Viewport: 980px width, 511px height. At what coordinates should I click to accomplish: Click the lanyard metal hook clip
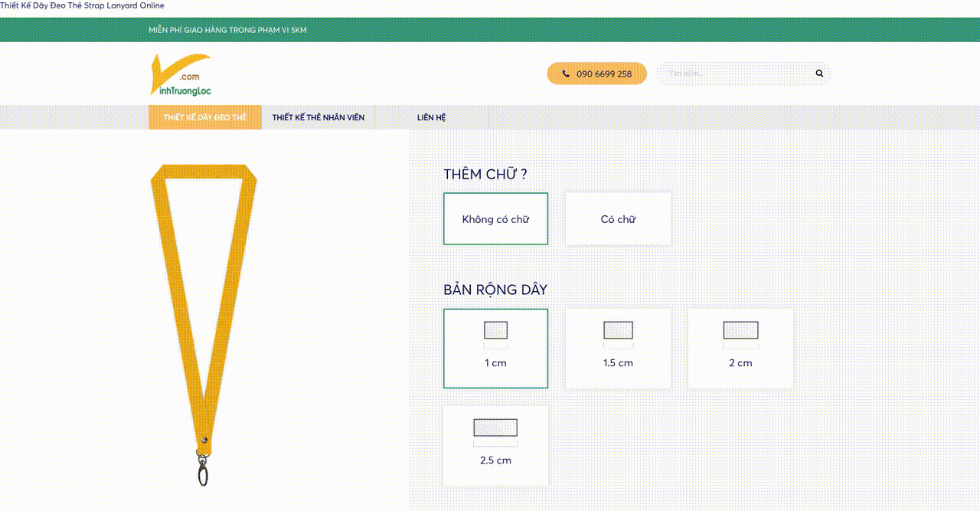[202, 470]
